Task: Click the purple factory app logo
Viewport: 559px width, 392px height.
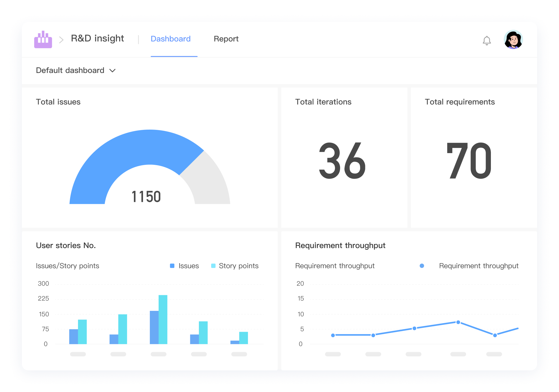Action: click(43, 40)
